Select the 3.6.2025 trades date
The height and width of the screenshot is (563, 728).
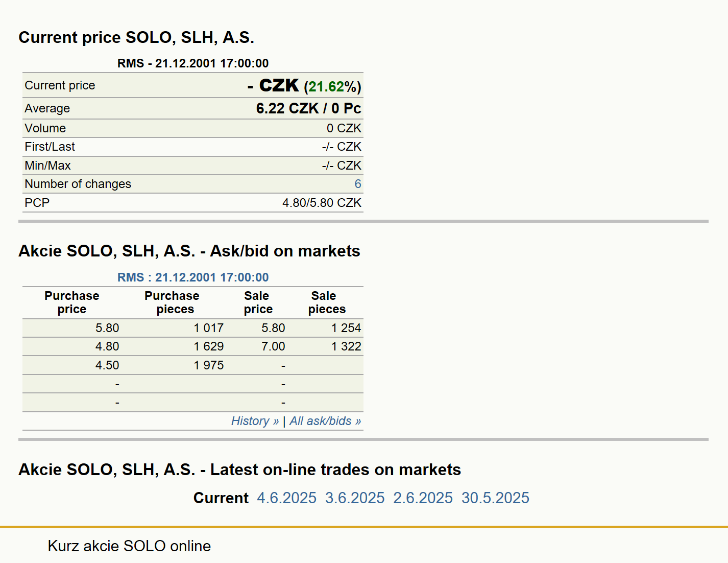click(355, 498)
